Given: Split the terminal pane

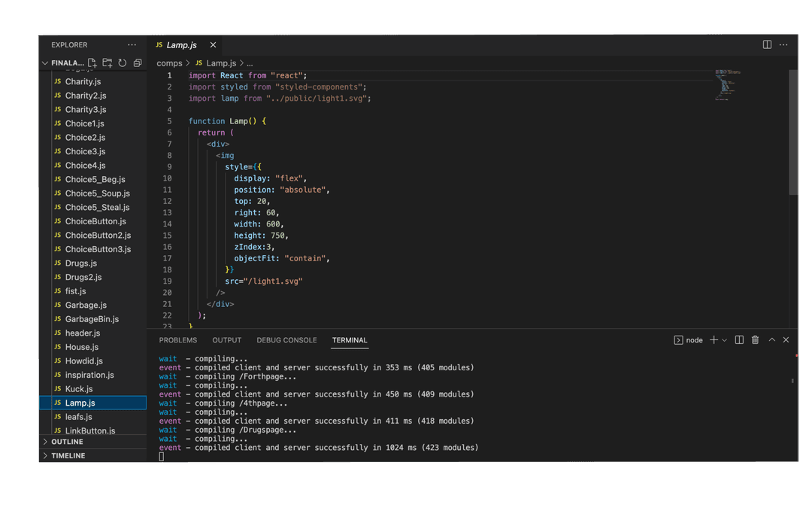Looking at the screenshot, I should pos(739,340).
